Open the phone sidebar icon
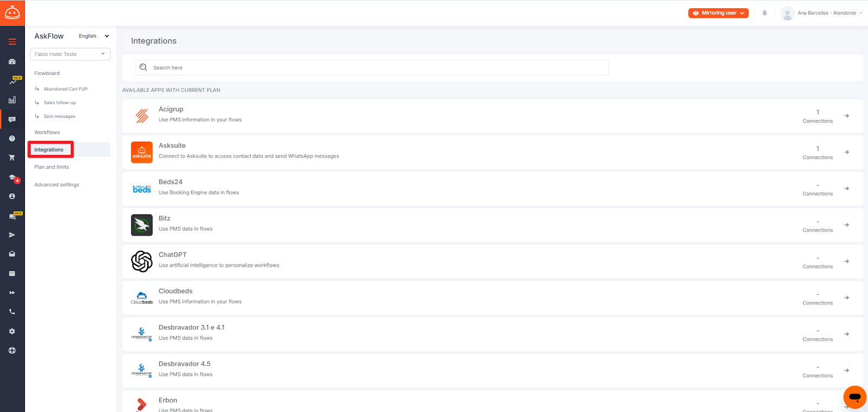 (12, 312)
